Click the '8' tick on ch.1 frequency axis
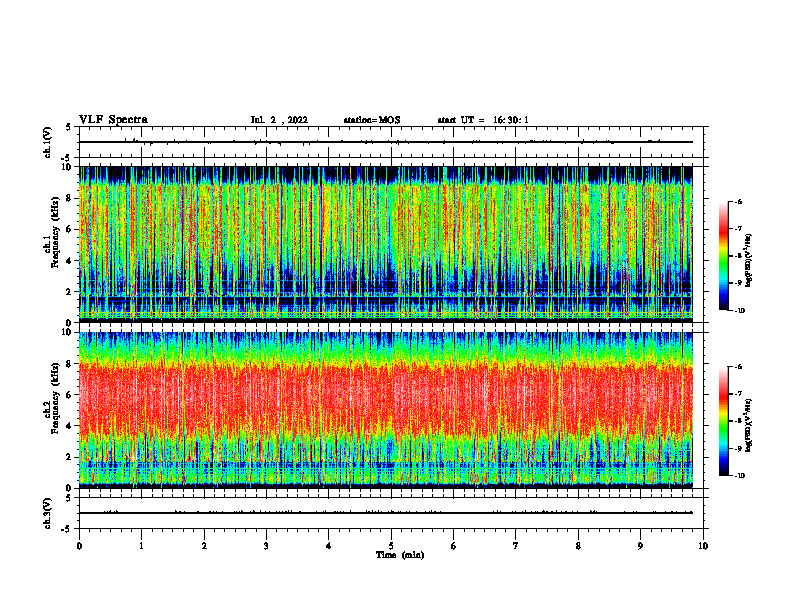 coord(70,198)
